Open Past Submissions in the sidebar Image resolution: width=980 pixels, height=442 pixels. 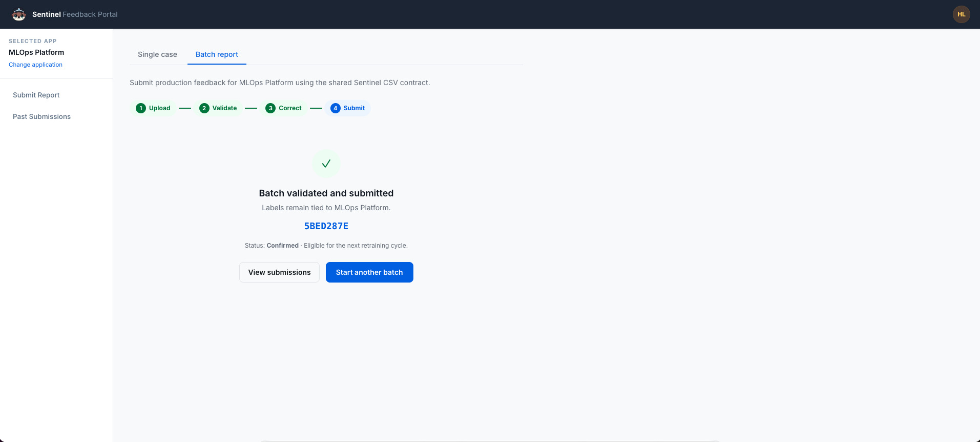coord(42,116)
